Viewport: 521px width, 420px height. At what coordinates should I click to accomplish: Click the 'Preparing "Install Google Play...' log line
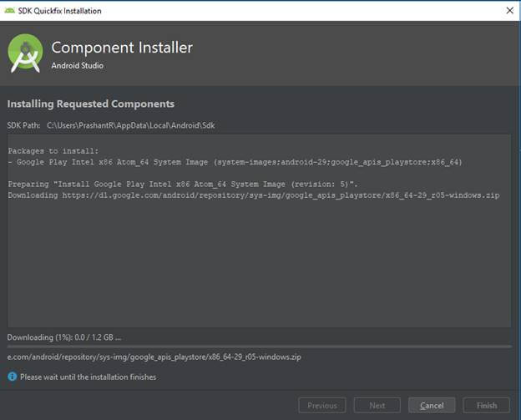(x=183, y=184)
